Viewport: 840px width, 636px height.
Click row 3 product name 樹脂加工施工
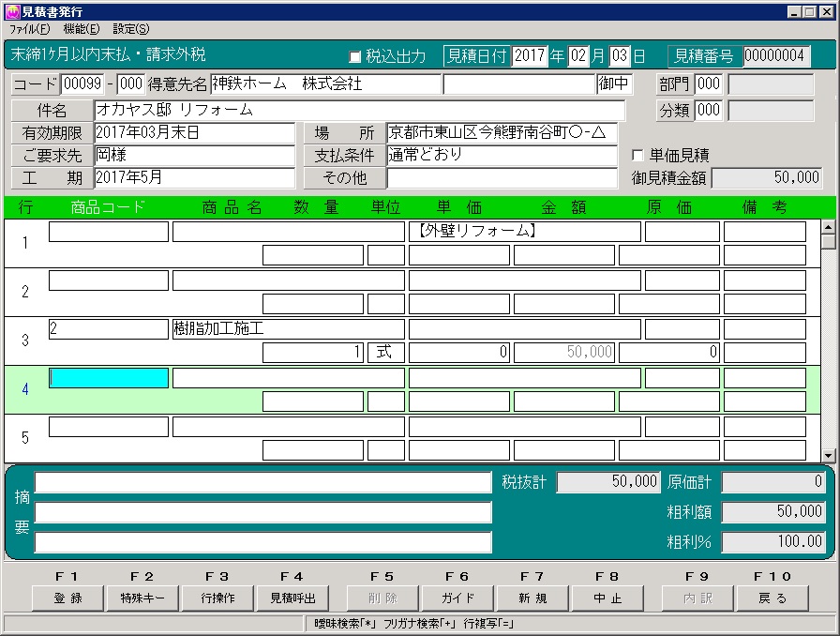[288, 328]
